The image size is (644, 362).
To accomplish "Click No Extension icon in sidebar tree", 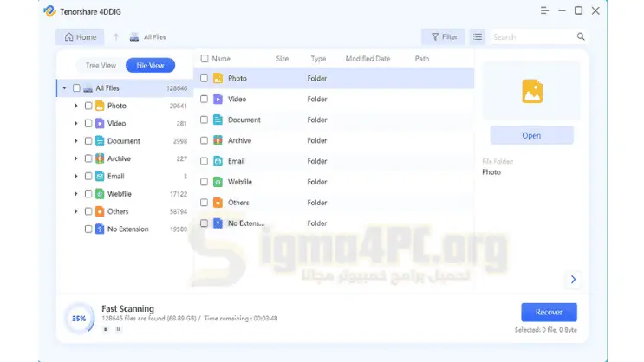I will 100,229.
